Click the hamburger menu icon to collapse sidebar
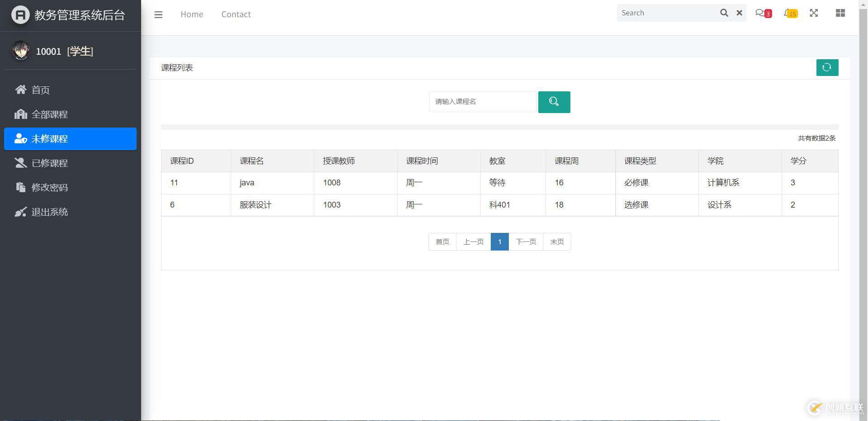This screenshot has width=868, height=421. point(158,14)
